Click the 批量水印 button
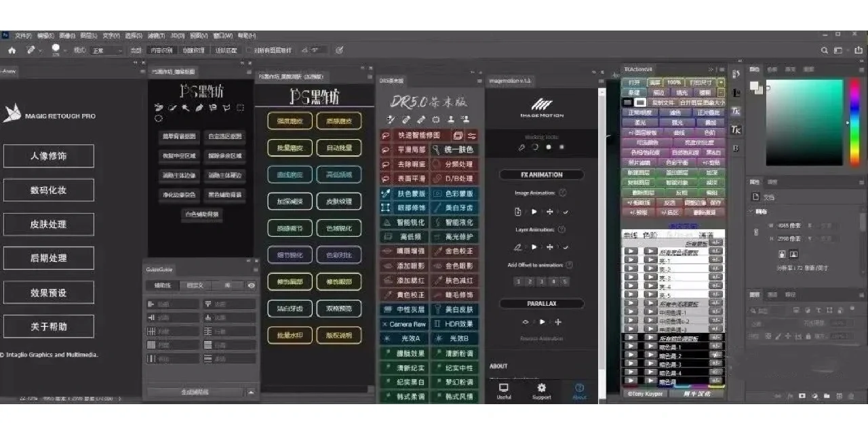Viewport: 868px width, 434px height. (290, 335)
